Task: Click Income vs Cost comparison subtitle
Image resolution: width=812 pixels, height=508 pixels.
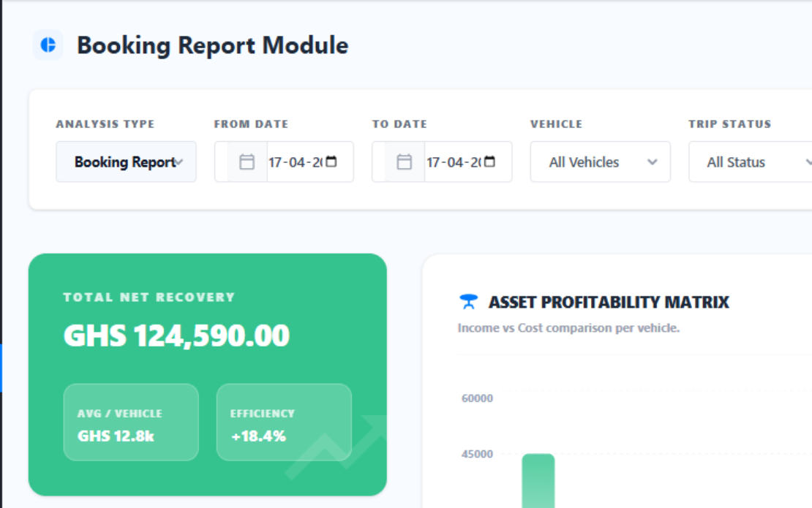Action: [568, 328]
